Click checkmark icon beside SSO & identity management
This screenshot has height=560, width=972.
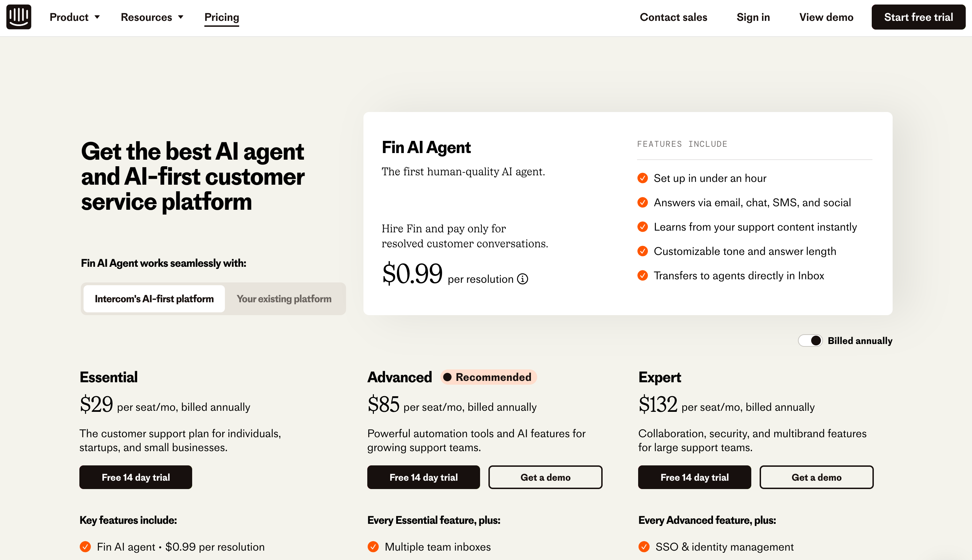[644, 546]
